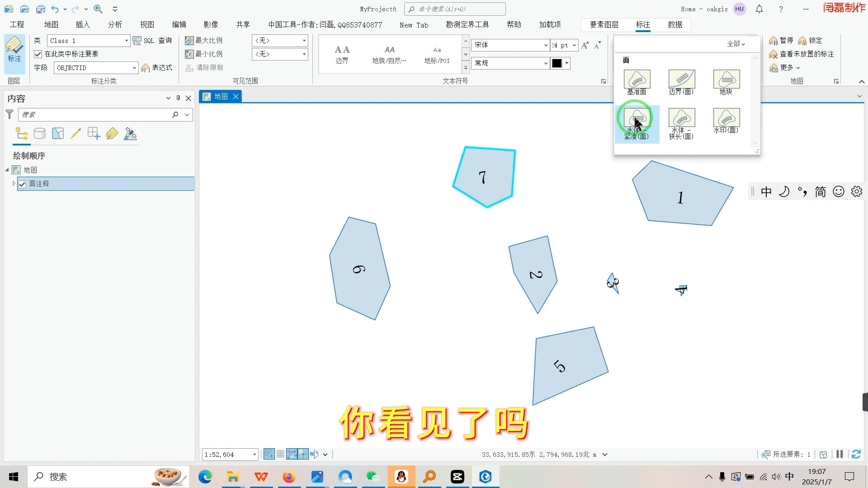Viewport: 868px width, 488px height.
Task: Toggle visibility of 面注释 layer
Action: click(x=22, y=183)
